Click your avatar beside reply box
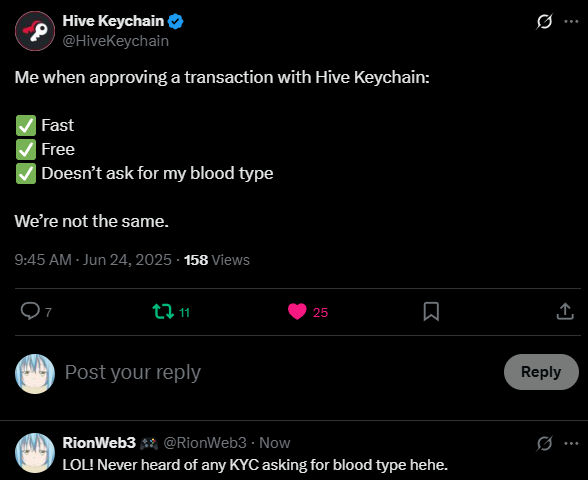 point(35,374)
